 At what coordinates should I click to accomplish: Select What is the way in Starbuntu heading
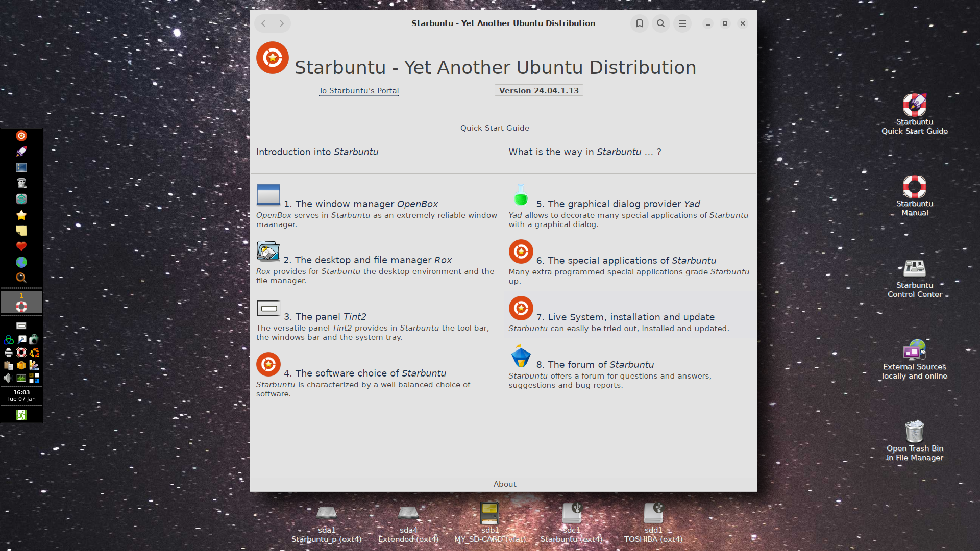(585, 152)
